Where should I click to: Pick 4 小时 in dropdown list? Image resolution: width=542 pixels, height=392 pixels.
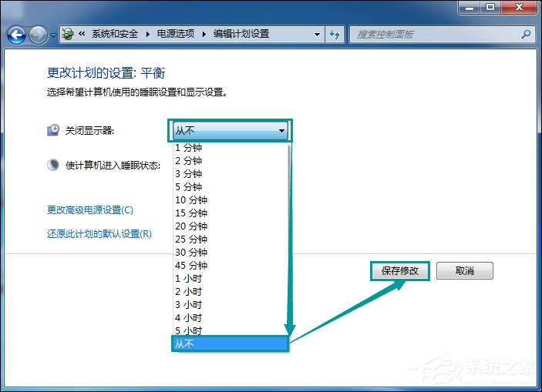click(231, 318)
